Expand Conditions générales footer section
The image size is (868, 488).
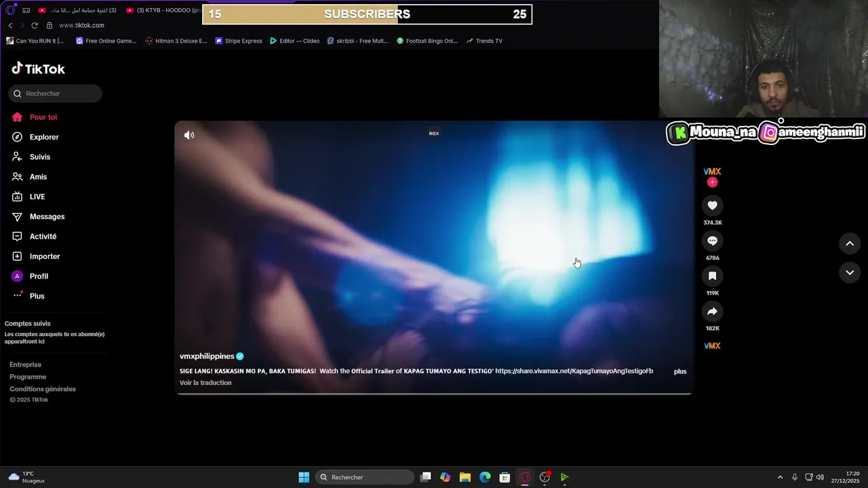coord(43,389)
